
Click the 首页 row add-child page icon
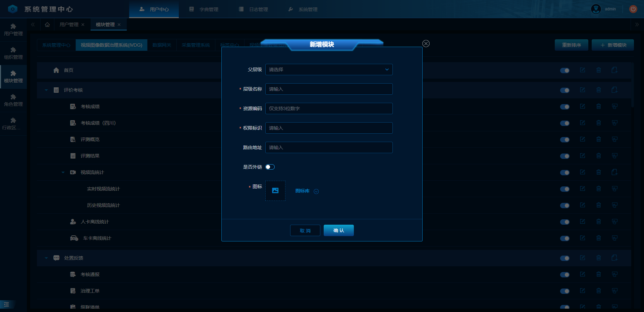[x=614, y=70]
